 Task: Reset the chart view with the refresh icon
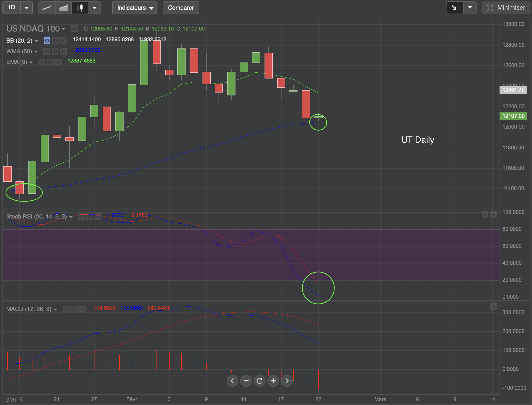(260, 381)
